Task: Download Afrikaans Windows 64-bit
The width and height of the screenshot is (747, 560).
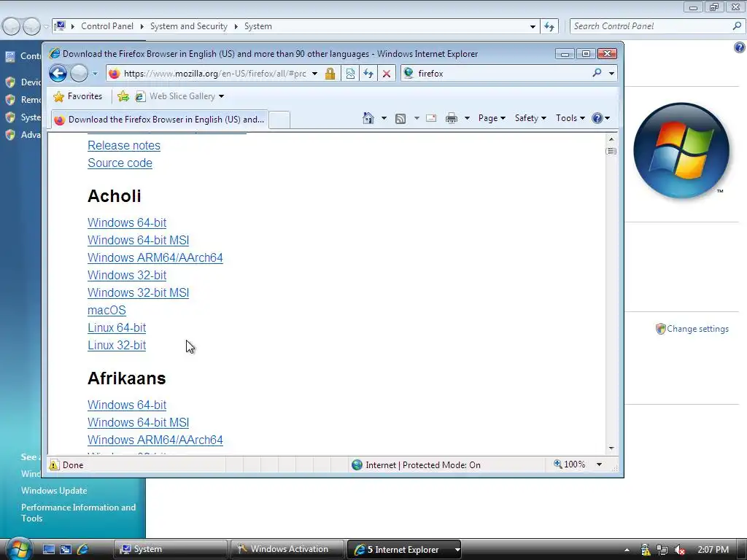Action: 127,405
